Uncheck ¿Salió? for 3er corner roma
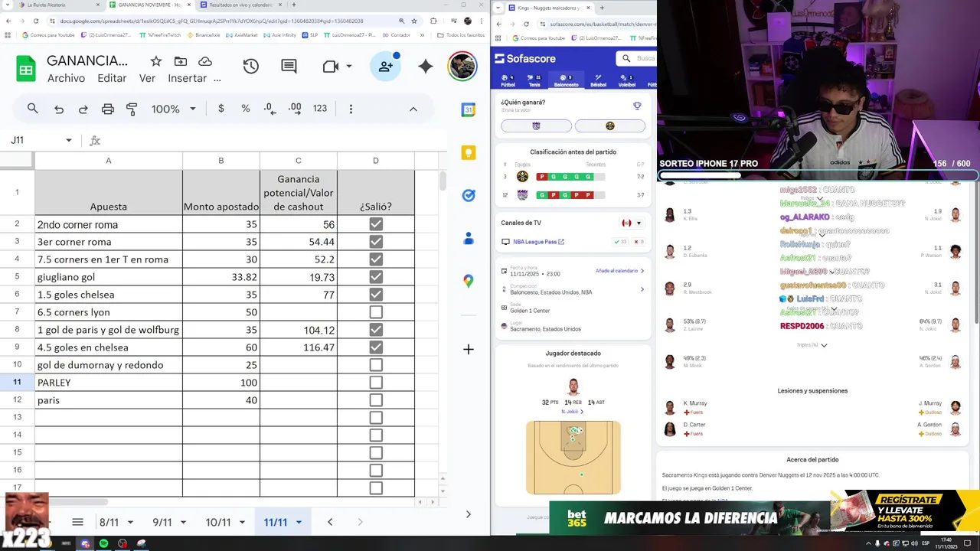Image resolution: width=980 pixels, height=551 pixels. tap(376, 242)
